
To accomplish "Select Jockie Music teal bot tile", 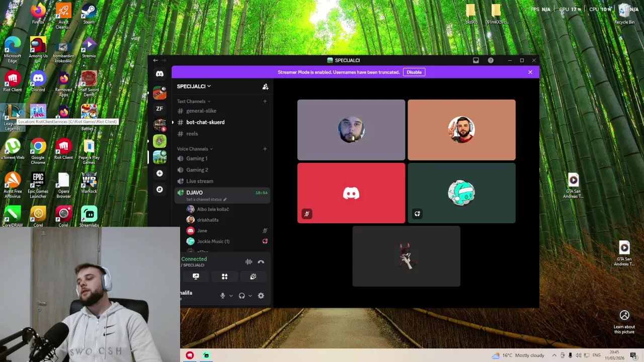I will (x=461, y=193).
